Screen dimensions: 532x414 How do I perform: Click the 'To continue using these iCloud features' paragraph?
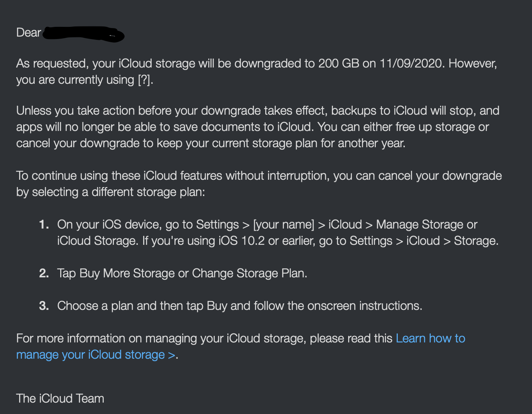click(x=259, y=184)
